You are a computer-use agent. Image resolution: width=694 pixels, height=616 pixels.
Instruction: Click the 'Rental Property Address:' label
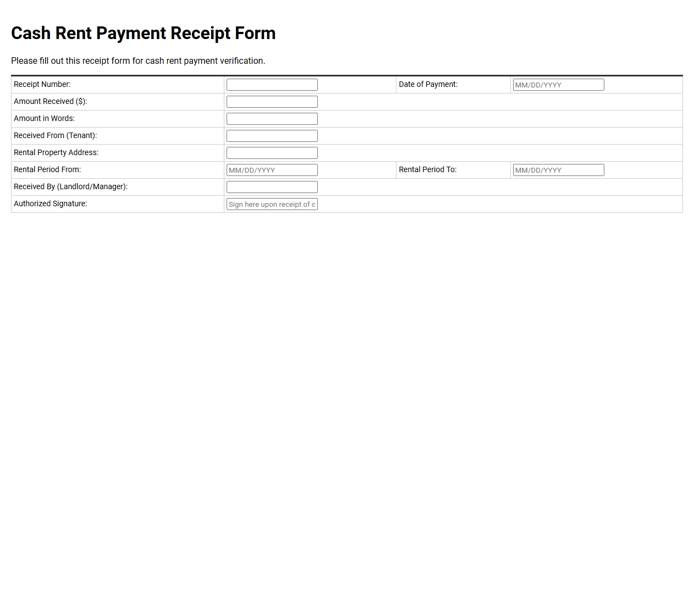pos(56,152)
